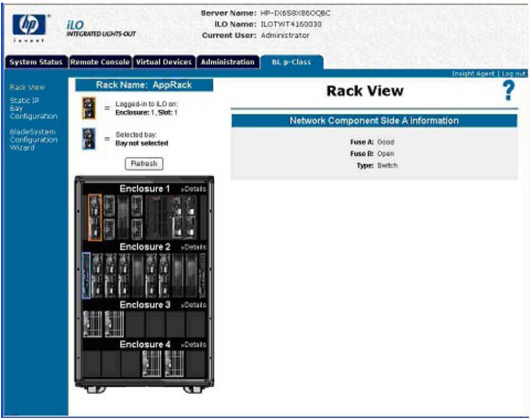This screenshot has height=420, width=530.
Task: Launch BladeSystem Configuration Wizard link
Action: (x=33, y=140)
